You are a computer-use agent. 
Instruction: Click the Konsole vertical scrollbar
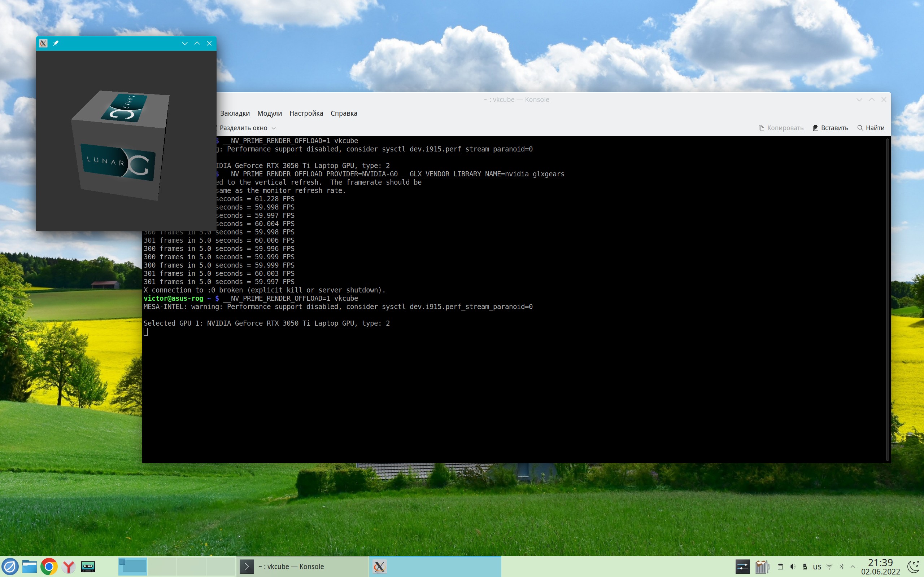(x=887, y=299)
